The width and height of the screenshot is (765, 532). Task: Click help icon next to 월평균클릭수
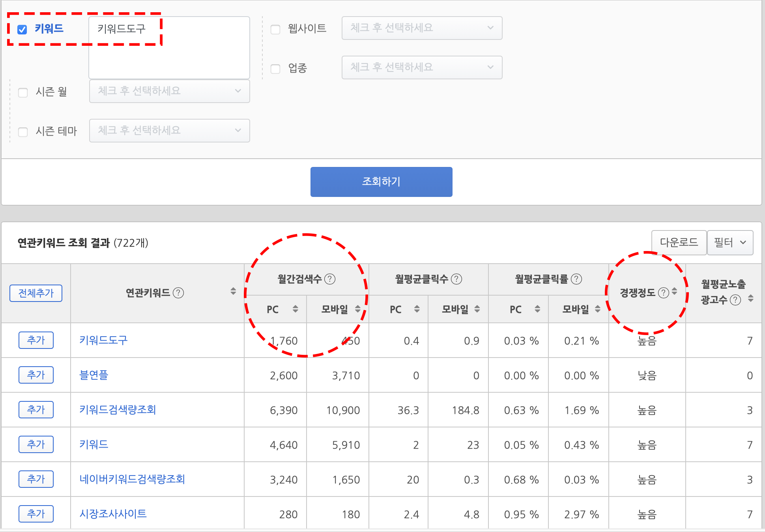click(456, 279)
